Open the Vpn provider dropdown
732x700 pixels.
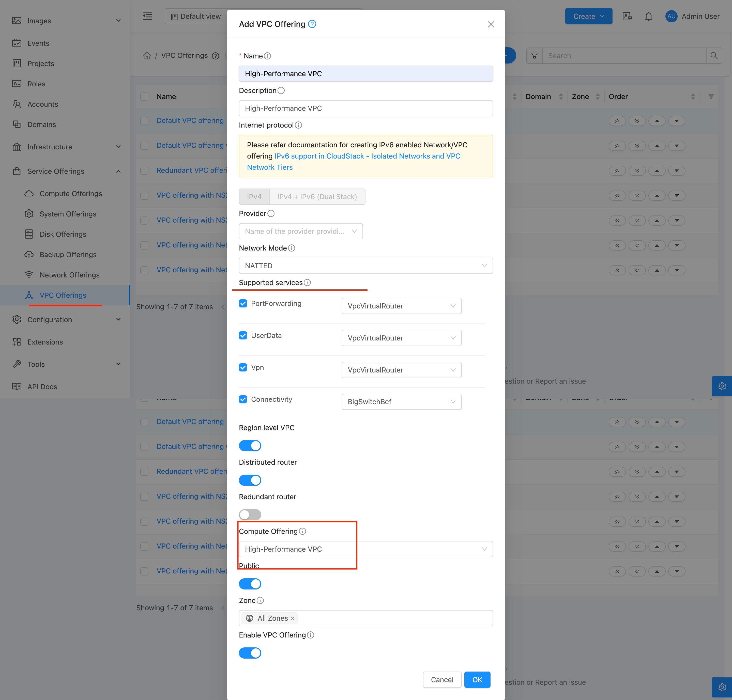point(401,370)
